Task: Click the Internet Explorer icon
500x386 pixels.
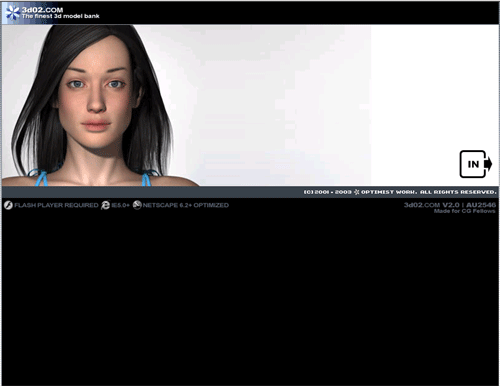Action: (x=105, y=205)
